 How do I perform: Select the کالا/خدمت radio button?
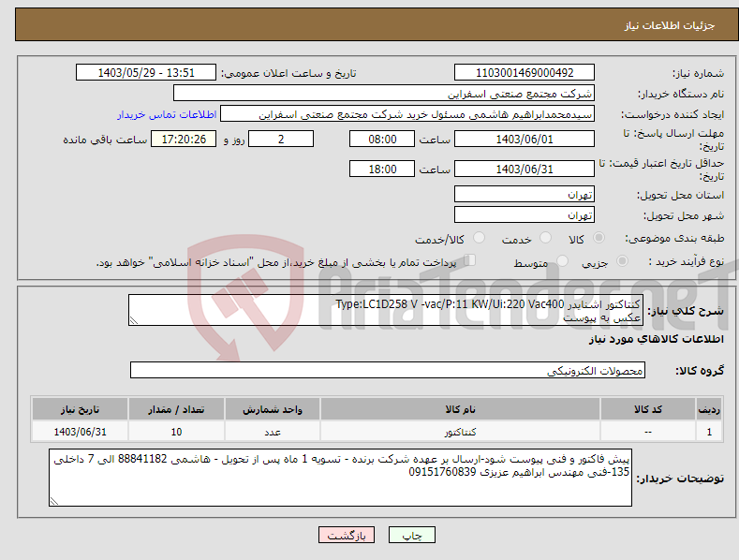[479, 238]
